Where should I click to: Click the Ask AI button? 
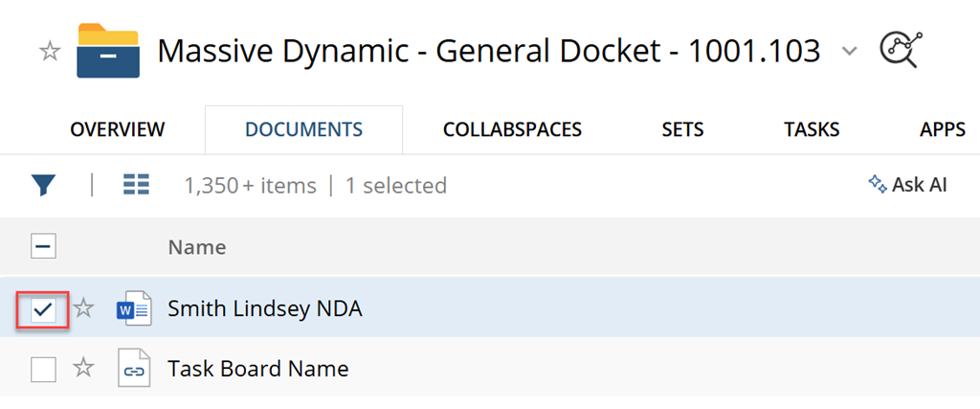906,185
